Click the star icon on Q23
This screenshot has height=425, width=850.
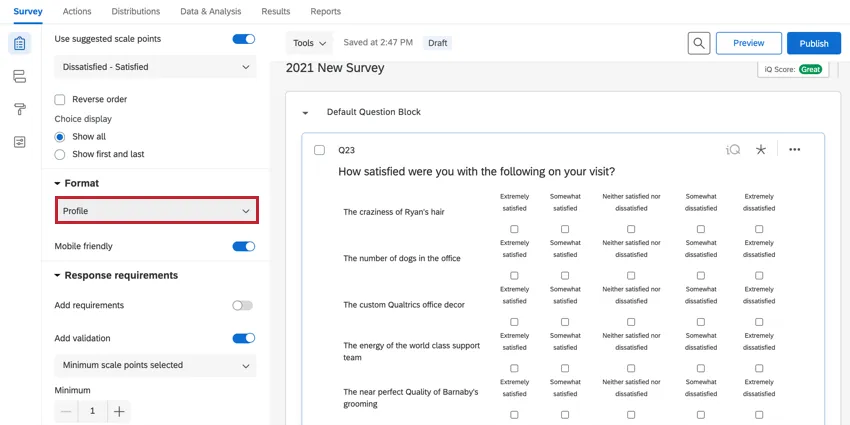[x=761, y=150]
